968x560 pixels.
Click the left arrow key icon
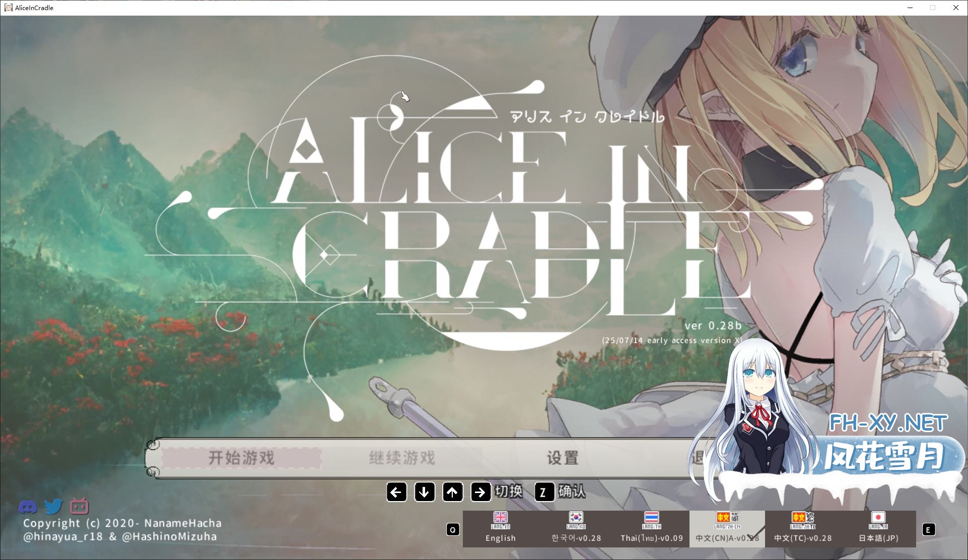pos(396,492)
